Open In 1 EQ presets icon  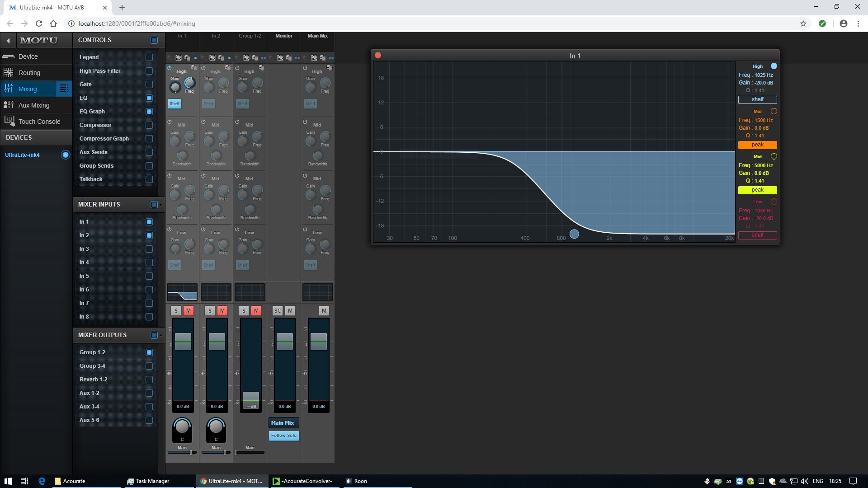coord(194,68)
